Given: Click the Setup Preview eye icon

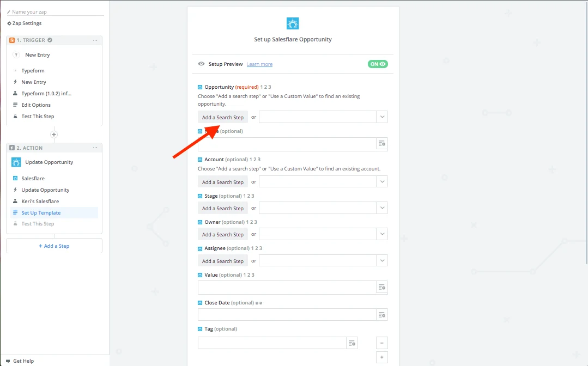Looking at the screenshot, I should tap(202, 64).
